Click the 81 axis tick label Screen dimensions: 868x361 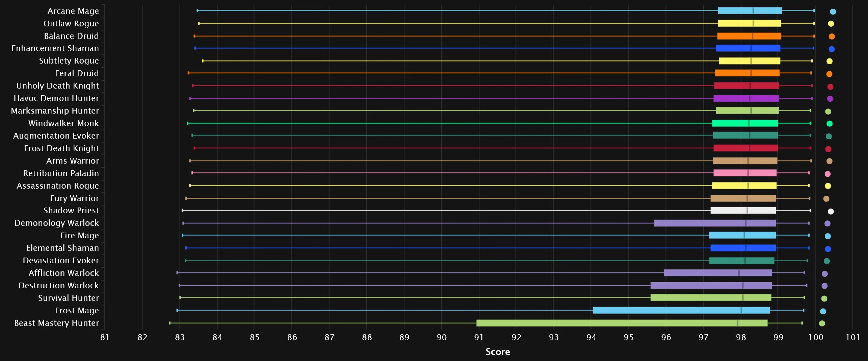(105, 337)
